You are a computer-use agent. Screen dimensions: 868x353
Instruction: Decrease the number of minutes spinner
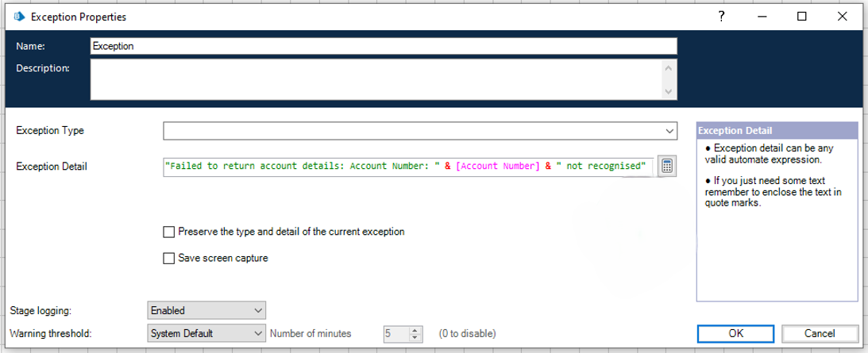414,338
